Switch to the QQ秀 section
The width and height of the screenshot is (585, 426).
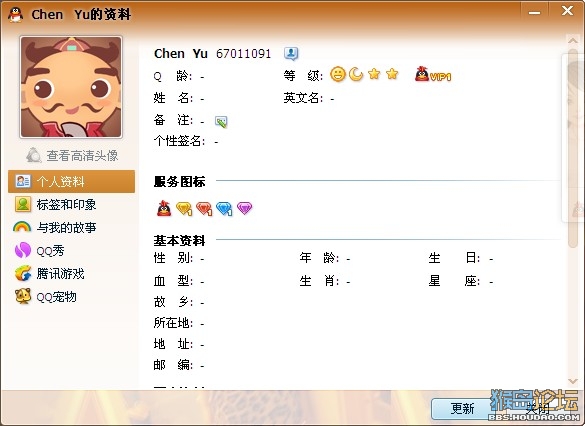(x=40, y=250)
